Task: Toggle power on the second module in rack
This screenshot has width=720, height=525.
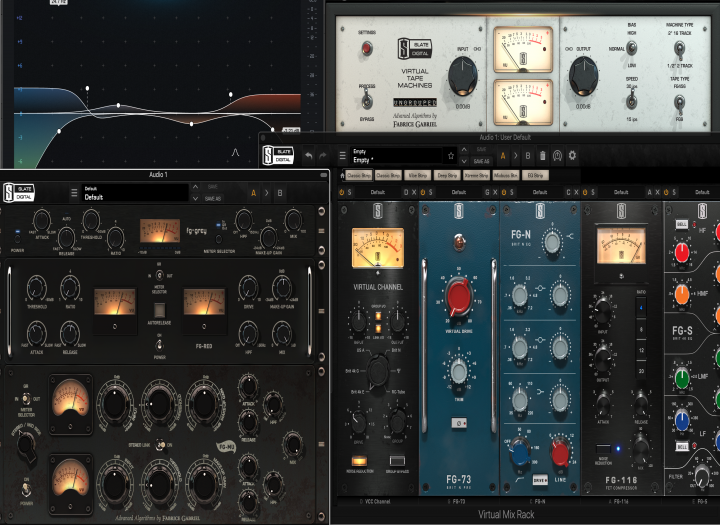Action: point(422,192)
